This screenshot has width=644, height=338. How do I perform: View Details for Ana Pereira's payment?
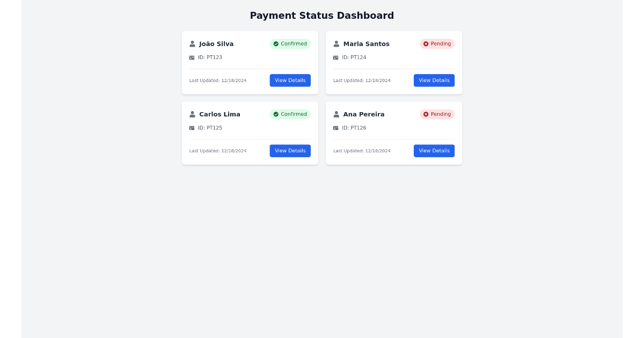[434, 151]
